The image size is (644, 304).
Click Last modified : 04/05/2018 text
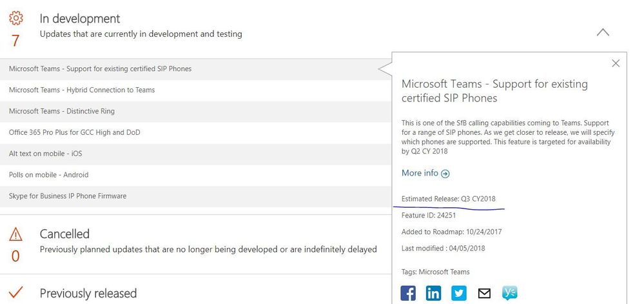click(443, 248)
